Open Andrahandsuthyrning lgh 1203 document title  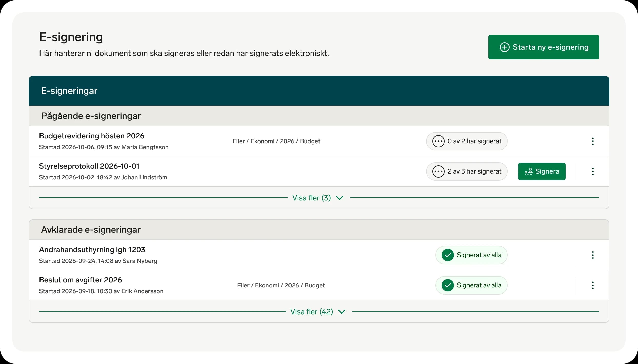point(92,250)
